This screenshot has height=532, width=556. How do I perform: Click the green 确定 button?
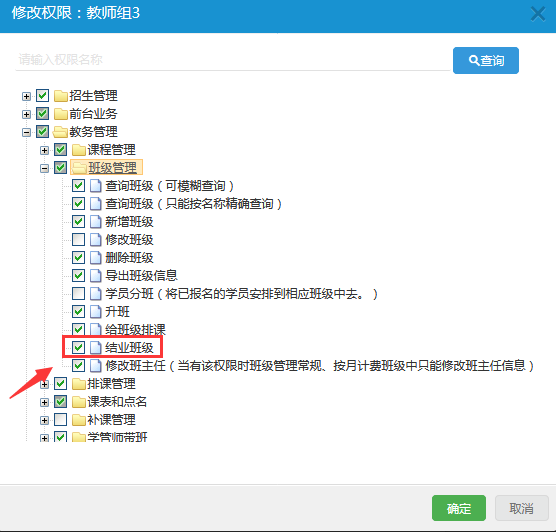pos(458,508)
